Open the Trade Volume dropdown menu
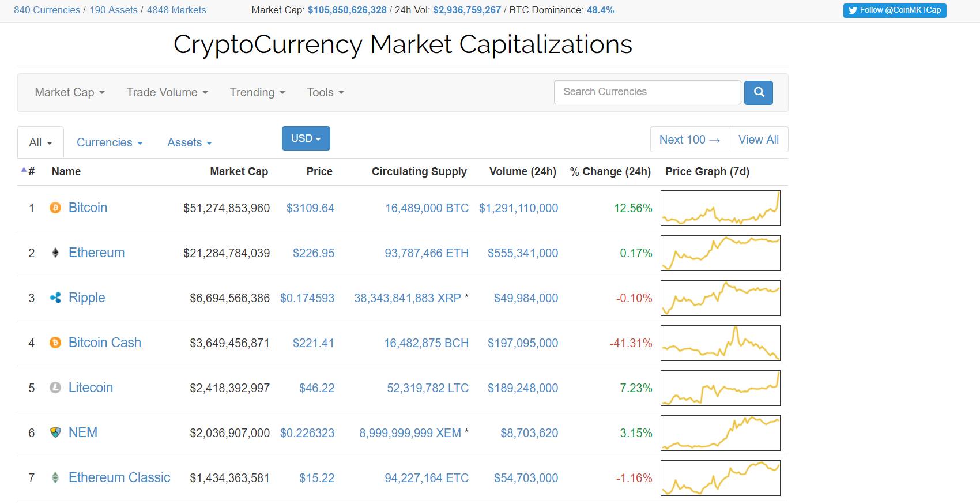Image resolution: width=980 pixels, height=504 pixels. tap(167, 92)
